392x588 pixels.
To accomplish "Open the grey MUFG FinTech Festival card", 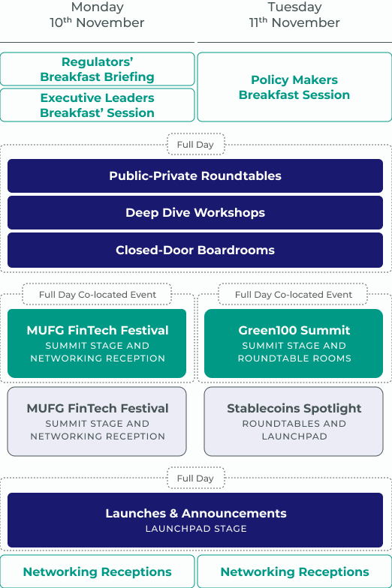I will (x=97, y=421).
